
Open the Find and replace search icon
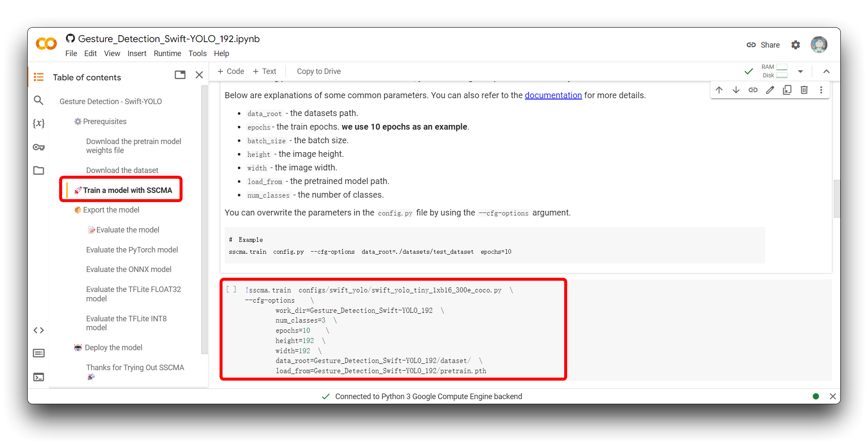(x=39, y=100)
